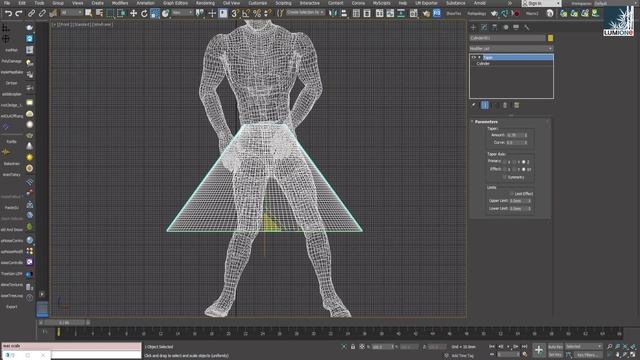Select Effect axis Y radio button

[514, 169]
